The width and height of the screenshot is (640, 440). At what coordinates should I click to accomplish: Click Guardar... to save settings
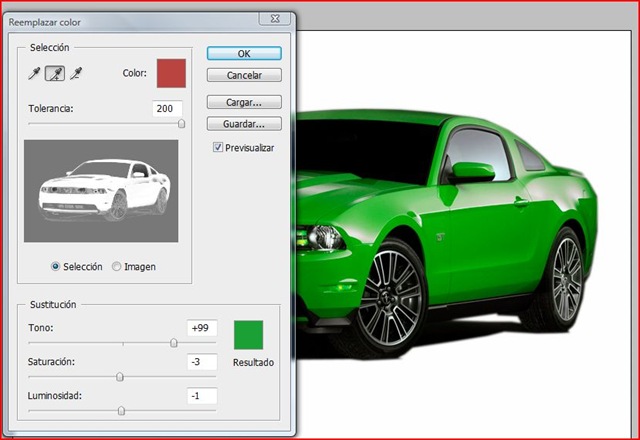click(x=244, y=124)
